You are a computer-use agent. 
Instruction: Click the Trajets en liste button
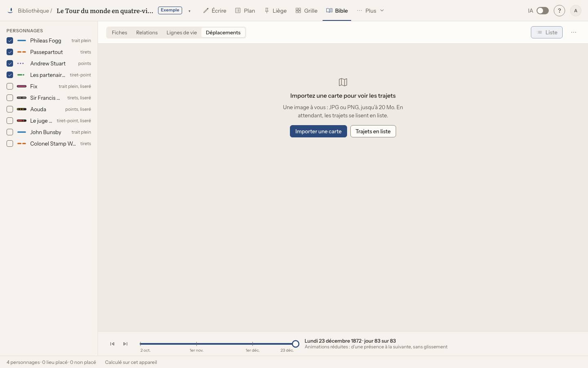pyautogui.click(x=373, y=131)
